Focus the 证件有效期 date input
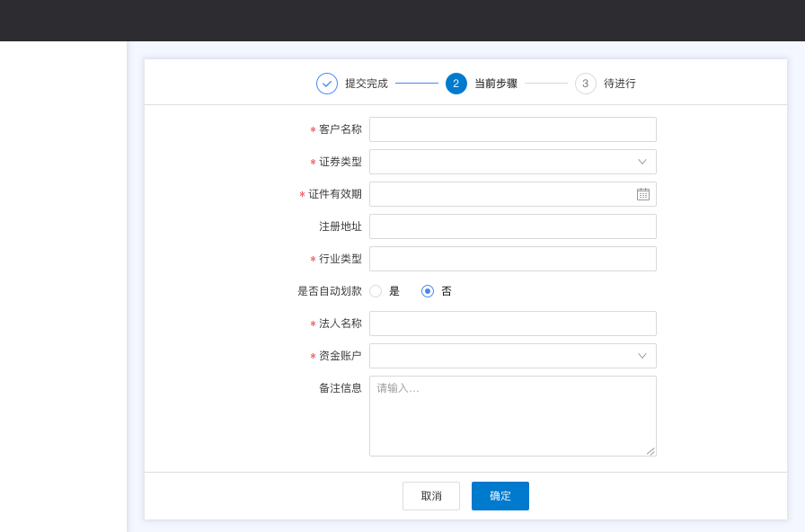805x532 pixels. click(x=513, y=194)
